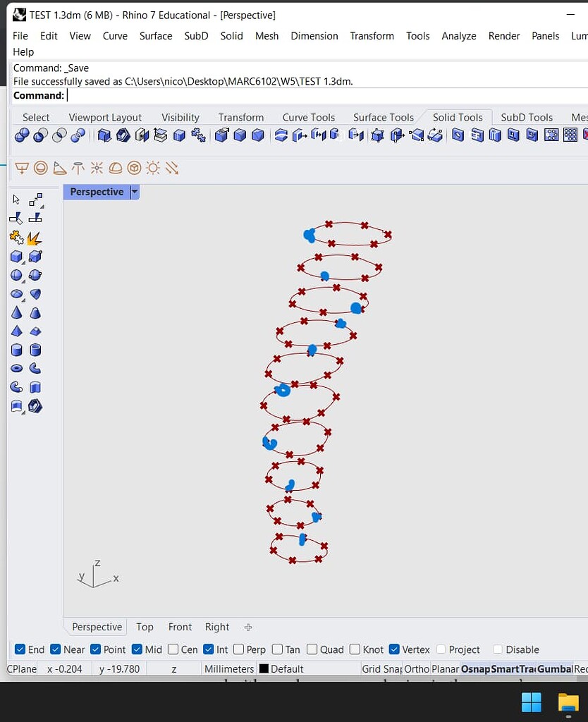Pick the Cylinder tool in the sidebar
588x722 pixels.
16,349
